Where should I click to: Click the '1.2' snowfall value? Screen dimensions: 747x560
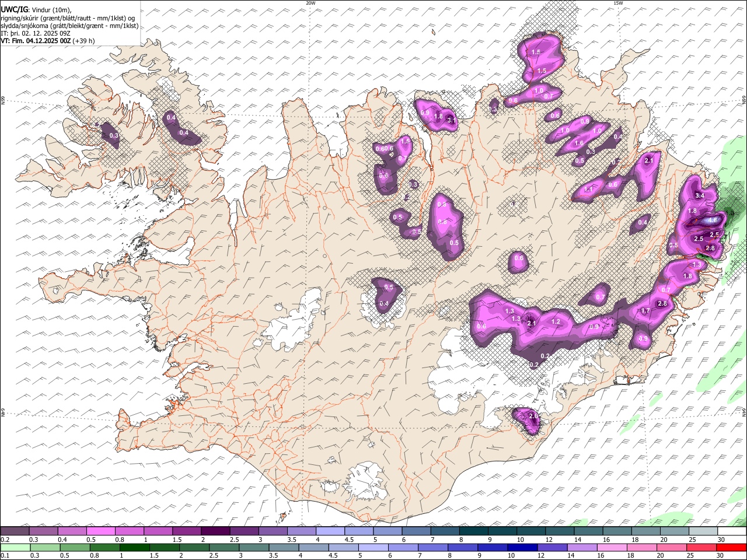pyautogui.click(x=556, y=321)
